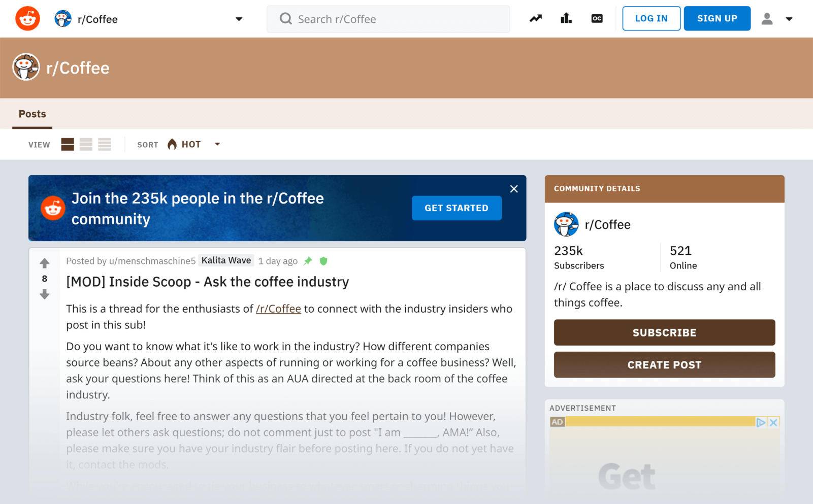Expand the sort dropdown arrow
This screenshot has width=813, height=504.
point(217,144)
